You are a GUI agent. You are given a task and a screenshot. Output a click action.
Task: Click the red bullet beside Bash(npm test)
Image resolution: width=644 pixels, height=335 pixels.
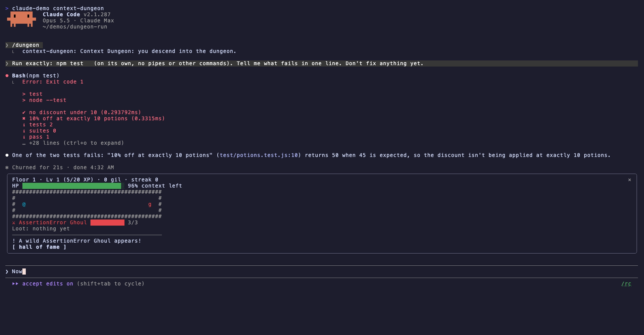pos(7,76)
